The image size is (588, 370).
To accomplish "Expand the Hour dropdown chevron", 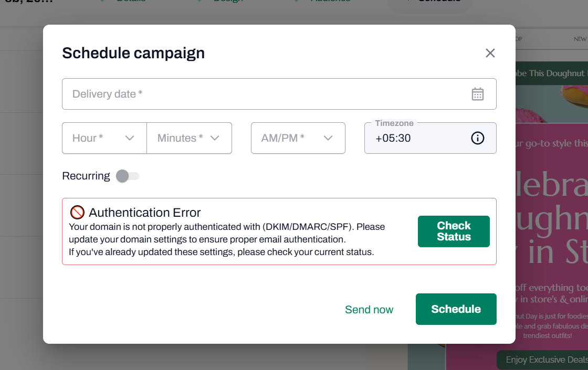I will pyautogui.click(x=130, y=138).
